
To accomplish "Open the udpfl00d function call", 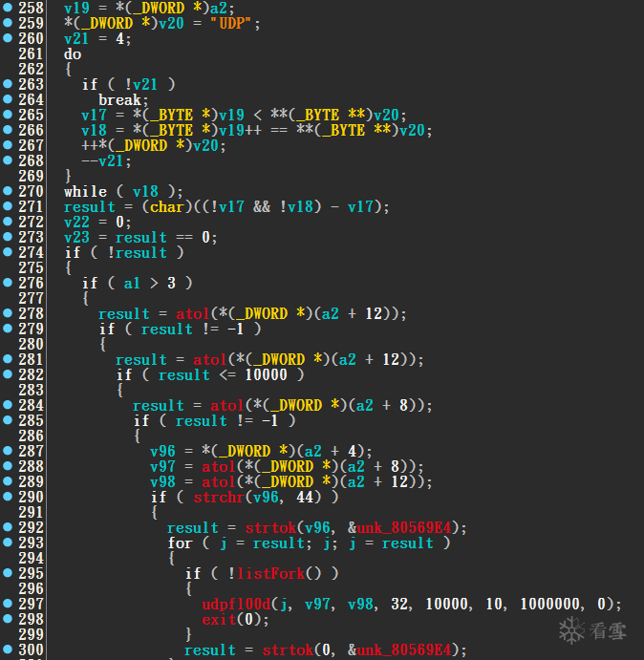I will [236, 604].
